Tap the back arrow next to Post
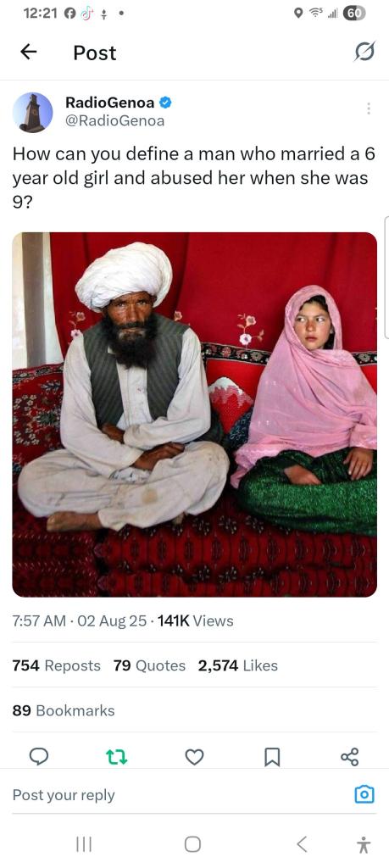The image size is (389, 868). (28, 52)
